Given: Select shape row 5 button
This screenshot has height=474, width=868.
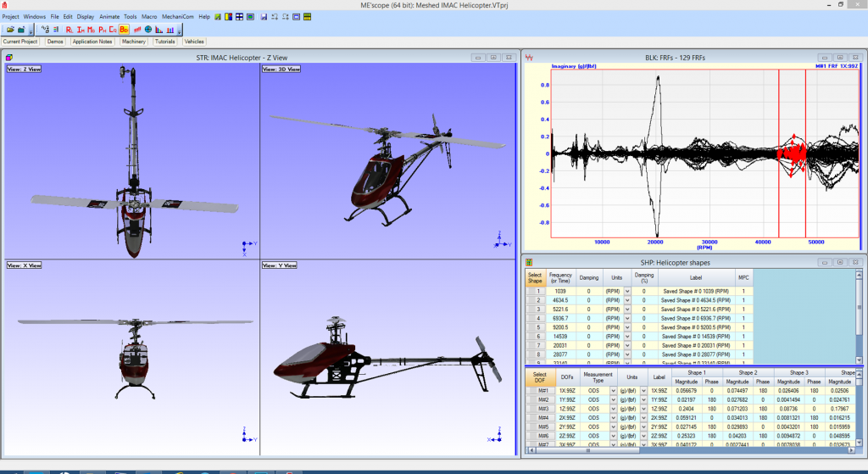Looking at the screenshot, I should [x=535, y=326].
